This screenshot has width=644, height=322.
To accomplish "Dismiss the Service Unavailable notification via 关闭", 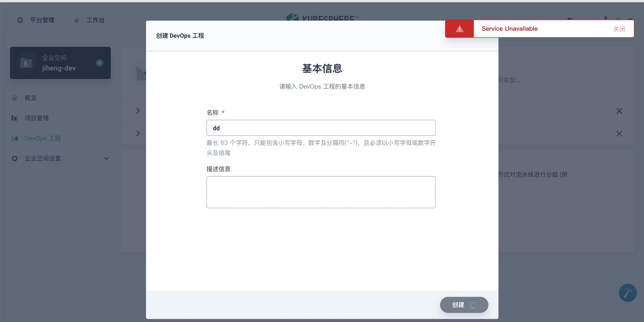I will pyautogui.click(x=619, y=29).
